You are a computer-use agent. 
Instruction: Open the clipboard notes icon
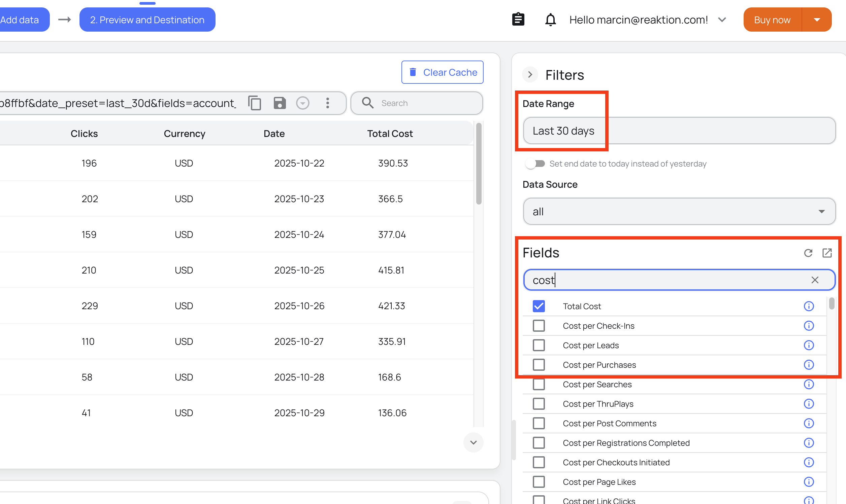point(518,20)
